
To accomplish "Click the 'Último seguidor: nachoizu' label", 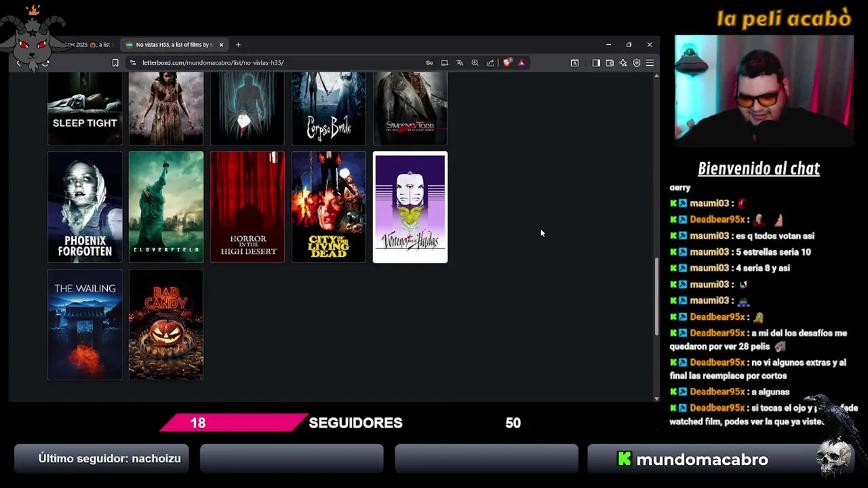I will tap(109, 459).
